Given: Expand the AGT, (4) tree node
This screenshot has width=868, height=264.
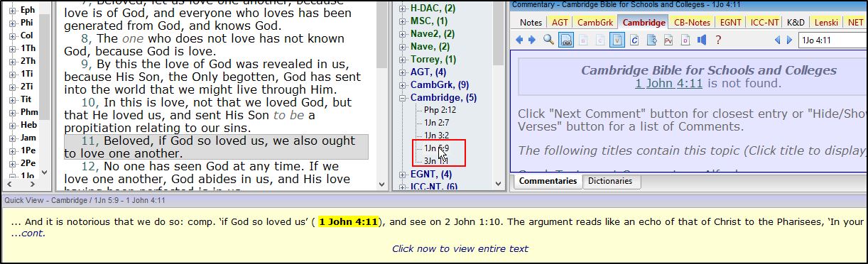Looking at the screenshot, I should pyautogui.click(x=403, y=72).
